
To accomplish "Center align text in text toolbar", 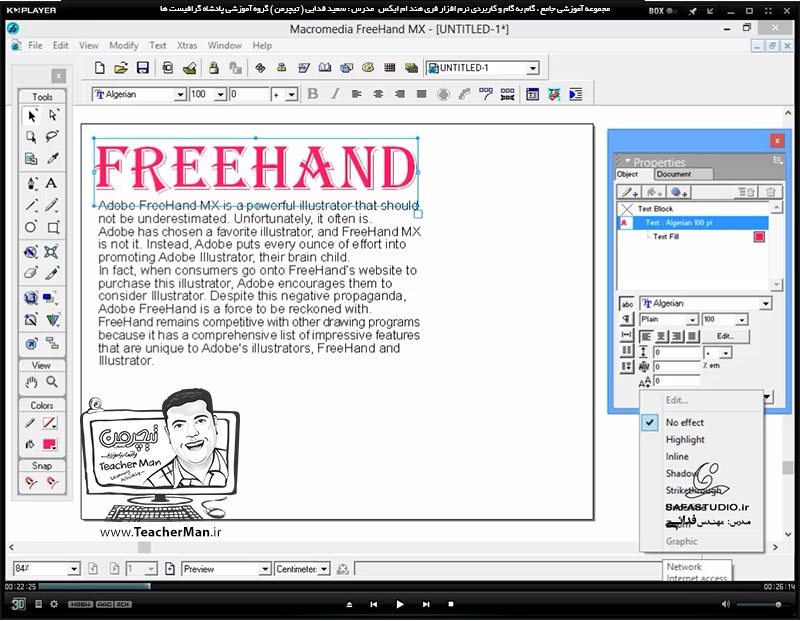I will point(378,94).
